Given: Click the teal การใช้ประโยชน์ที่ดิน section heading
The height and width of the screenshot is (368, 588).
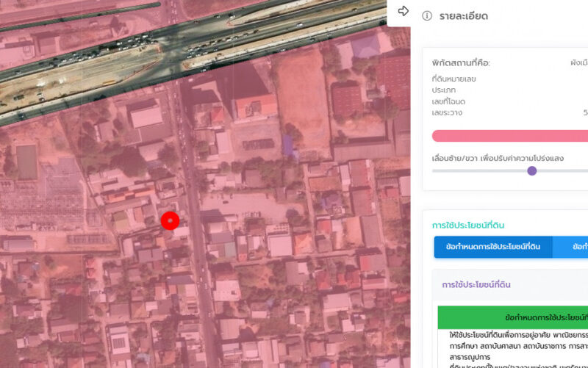Looking at the screenshot, I should pyautogui.click(x=478, y=225).
